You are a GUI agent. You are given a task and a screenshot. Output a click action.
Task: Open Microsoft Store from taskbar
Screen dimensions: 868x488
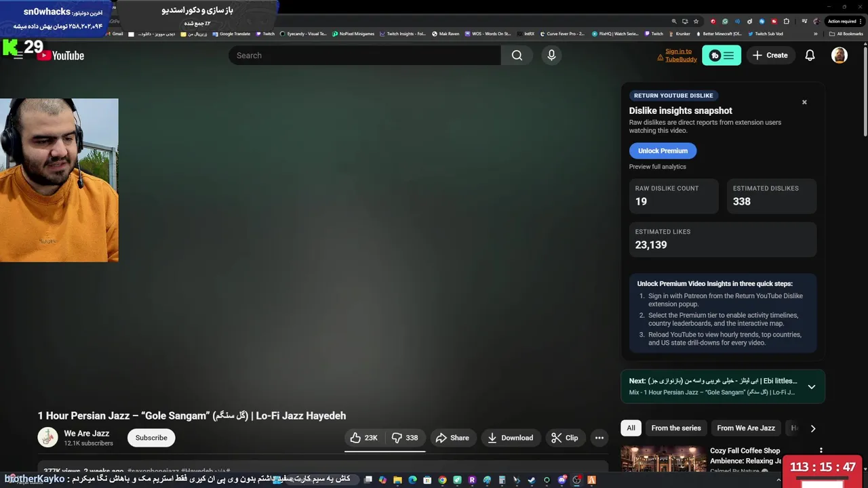point(427,480)
